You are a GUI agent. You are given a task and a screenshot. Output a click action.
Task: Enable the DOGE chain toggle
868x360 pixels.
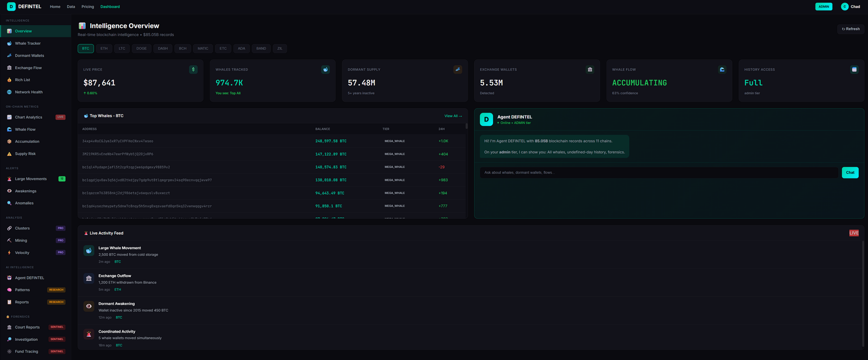coord(141,48)
